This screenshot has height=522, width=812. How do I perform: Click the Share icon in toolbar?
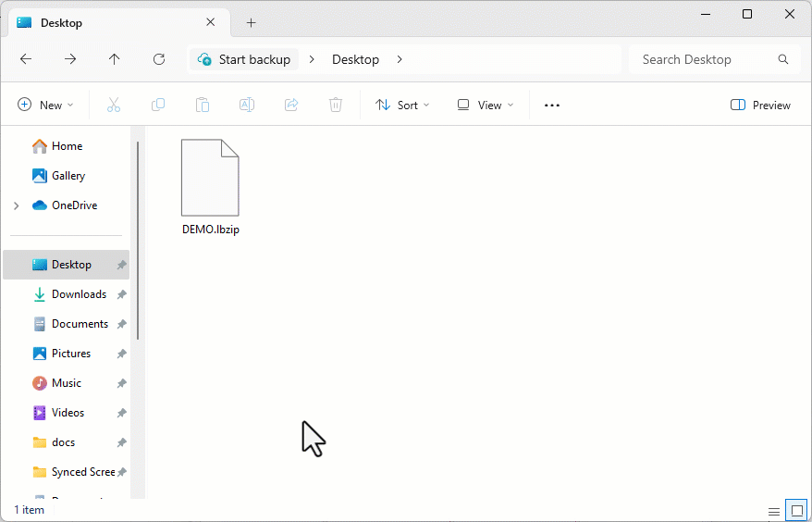pyautogui.click(x=291, y=106)
